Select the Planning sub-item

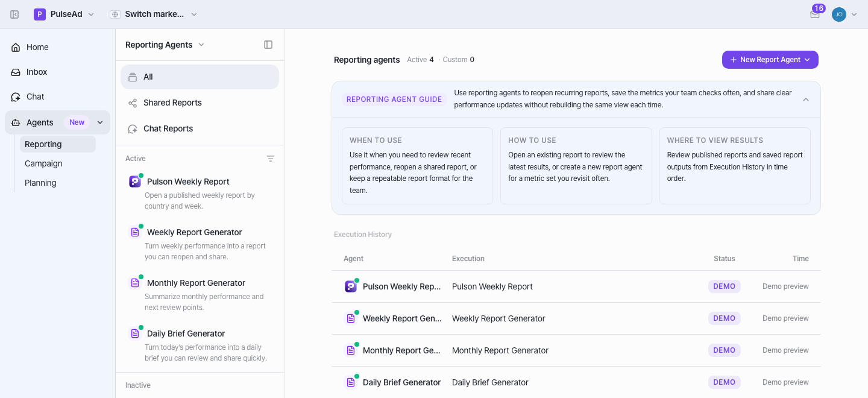click(x=58, y=183)
